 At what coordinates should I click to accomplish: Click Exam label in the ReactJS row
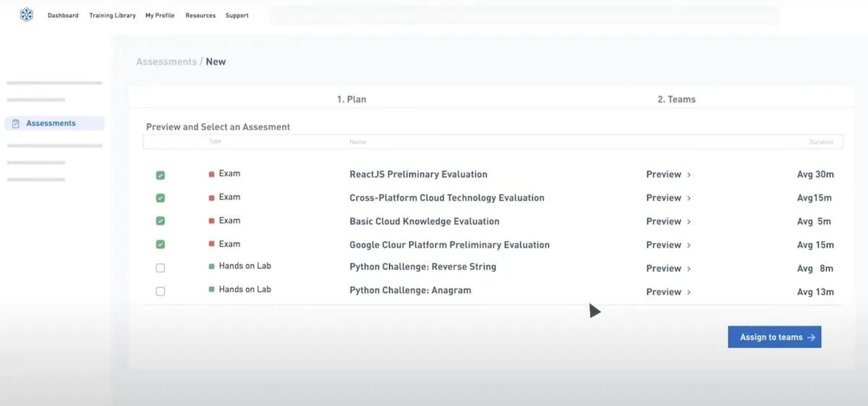pyautogui.click(x=229, y=174)
